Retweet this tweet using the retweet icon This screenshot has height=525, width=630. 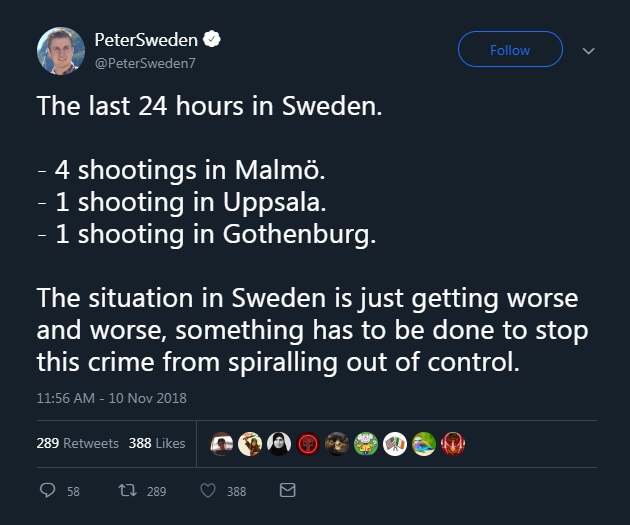coord(128,490)
